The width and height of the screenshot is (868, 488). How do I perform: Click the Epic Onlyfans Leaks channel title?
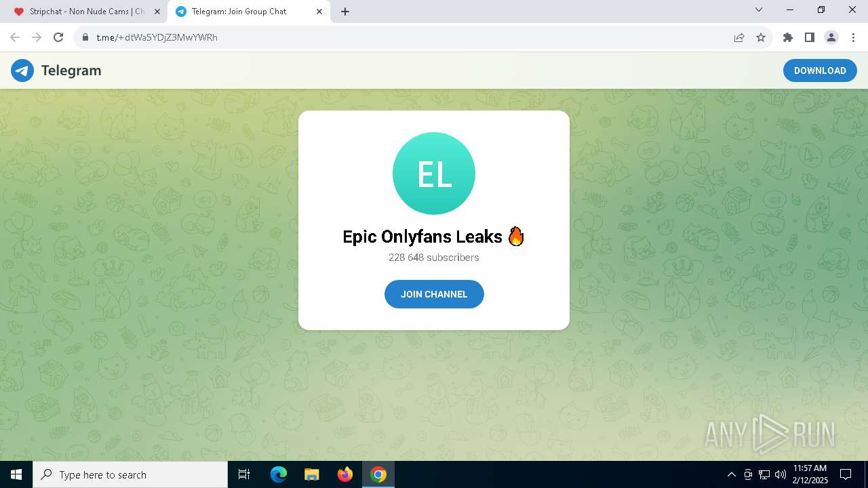(x=434, y=237)
